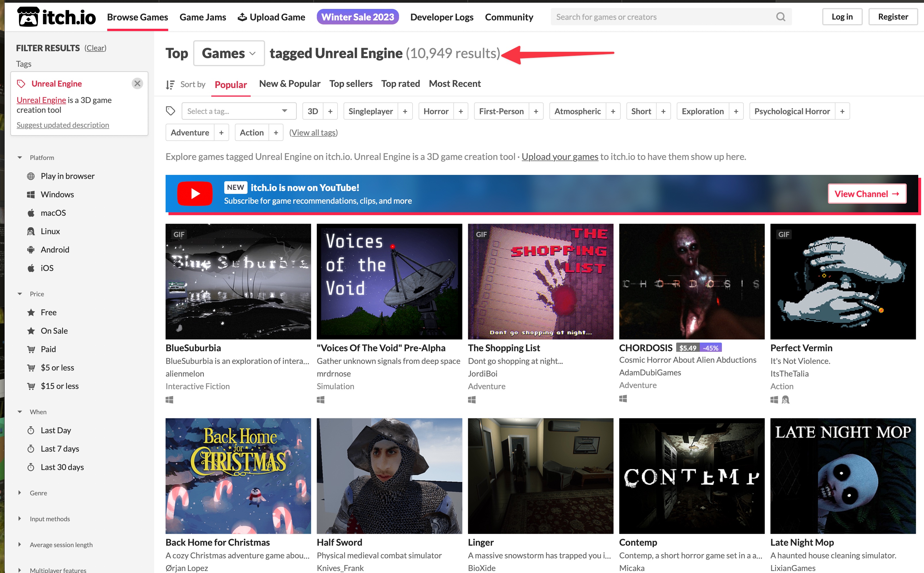This screenshot has height=573, width=924.
Task: Filter to Last 7 days
Action: (60, 449)
